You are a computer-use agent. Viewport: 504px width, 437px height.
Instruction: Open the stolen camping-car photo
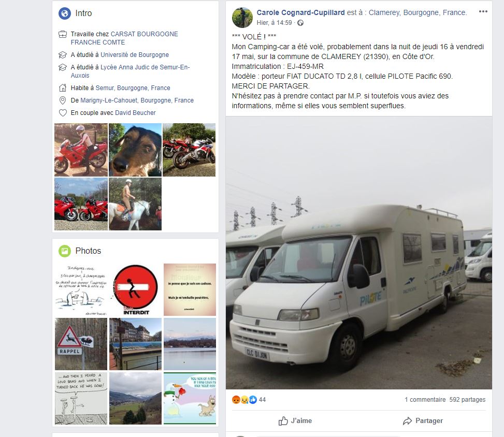coord(359,253)
